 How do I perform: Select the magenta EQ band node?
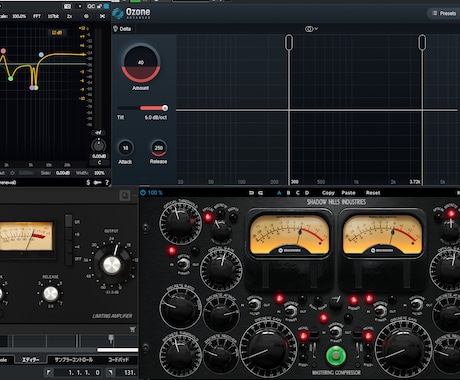(x=32, y=88)
